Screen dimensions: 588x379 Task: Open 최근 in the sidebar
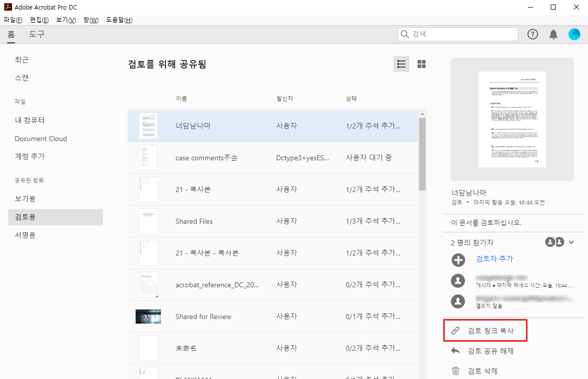point(22,59)
